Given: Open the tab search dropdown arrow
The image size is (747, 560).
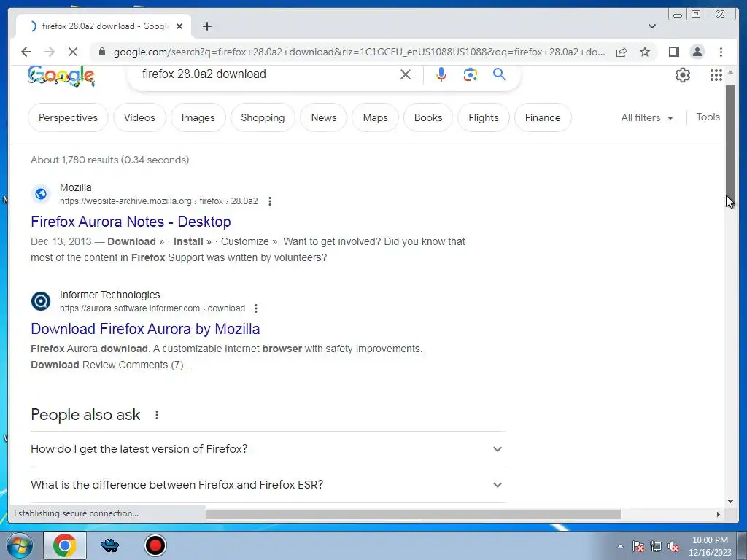Looking at the screenshot, I should coord(652,26).
